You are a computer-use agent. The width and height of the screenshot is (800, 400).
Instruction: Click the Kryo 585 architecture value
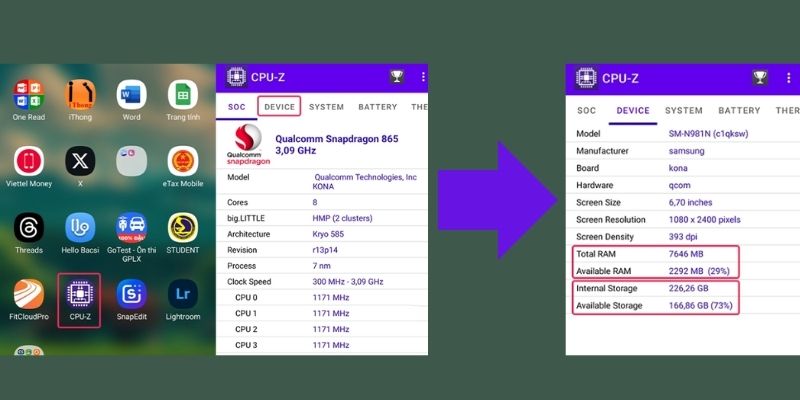[x=328, y=234]
